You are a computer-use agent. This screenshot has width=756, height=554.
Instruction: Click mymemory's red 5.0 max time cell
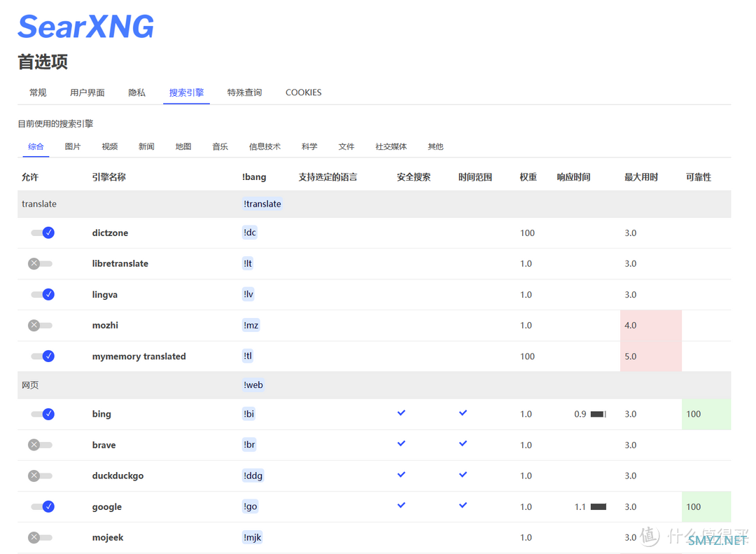click(x=651, y=356)
